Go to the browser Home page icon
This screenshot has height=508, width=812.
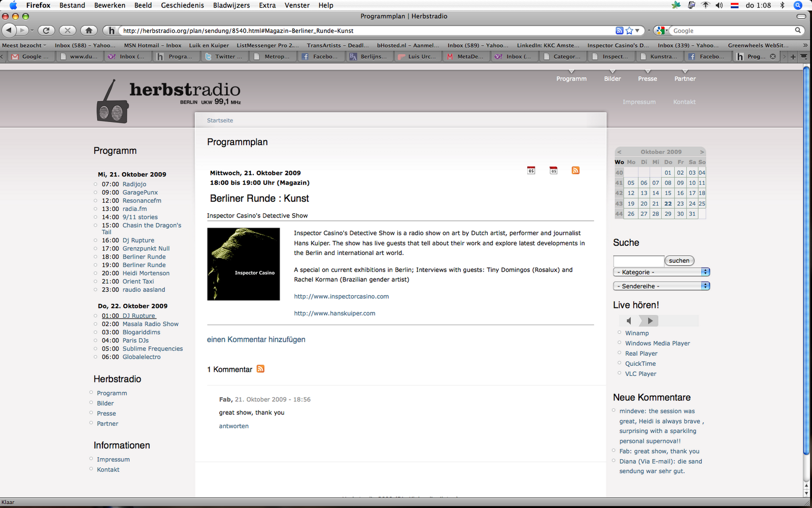pos(89,30)
